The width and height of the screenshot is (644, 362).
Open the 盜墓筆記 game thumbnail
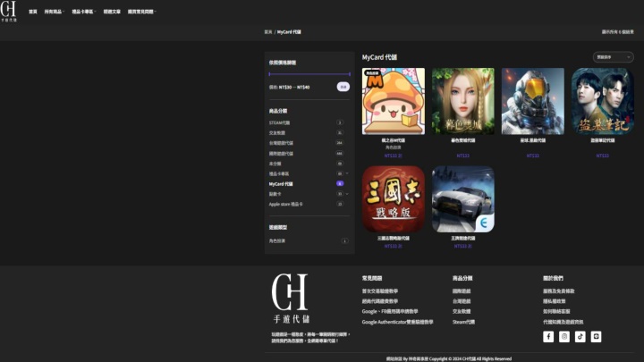pyautogui.click(x=603, y=101)
